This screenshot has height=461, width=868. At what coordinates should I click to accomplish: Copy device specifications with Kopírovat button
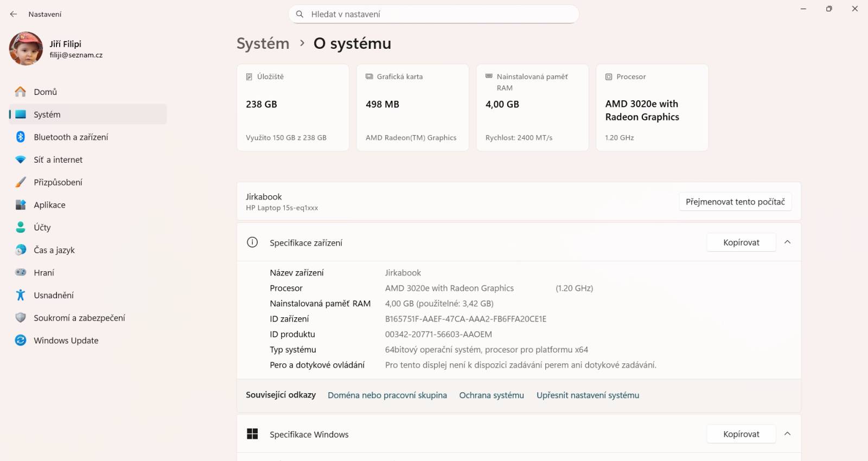point(741,242)
